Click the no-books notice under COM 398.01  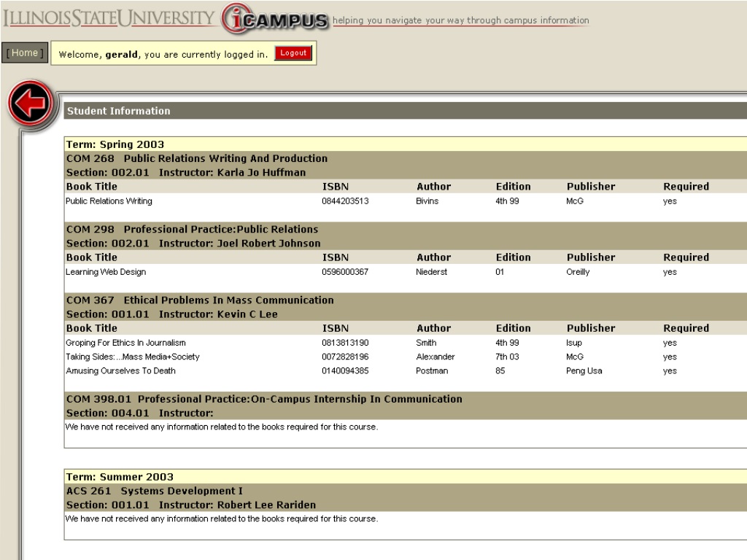click(222, 427)
